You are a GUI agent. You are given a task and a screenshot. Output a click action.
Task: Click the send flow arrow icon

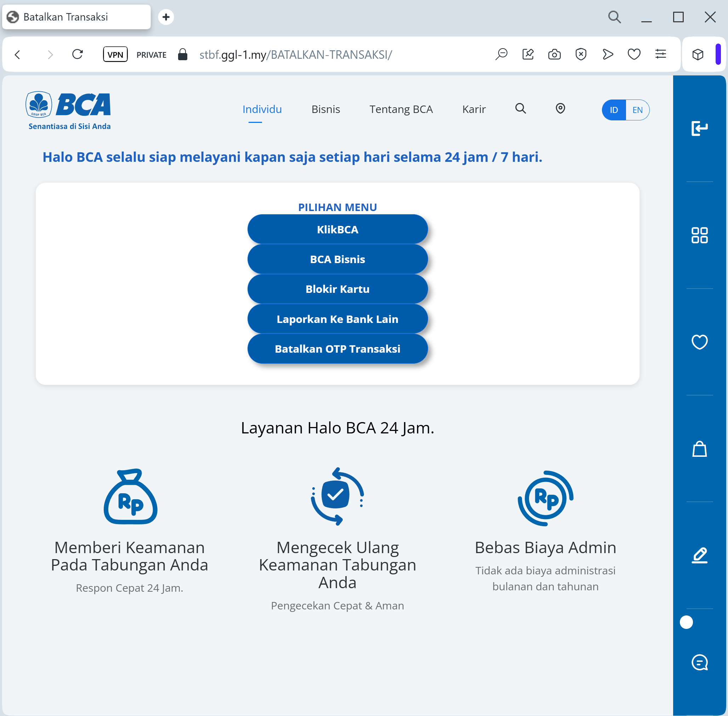click(x=608, y=55)
